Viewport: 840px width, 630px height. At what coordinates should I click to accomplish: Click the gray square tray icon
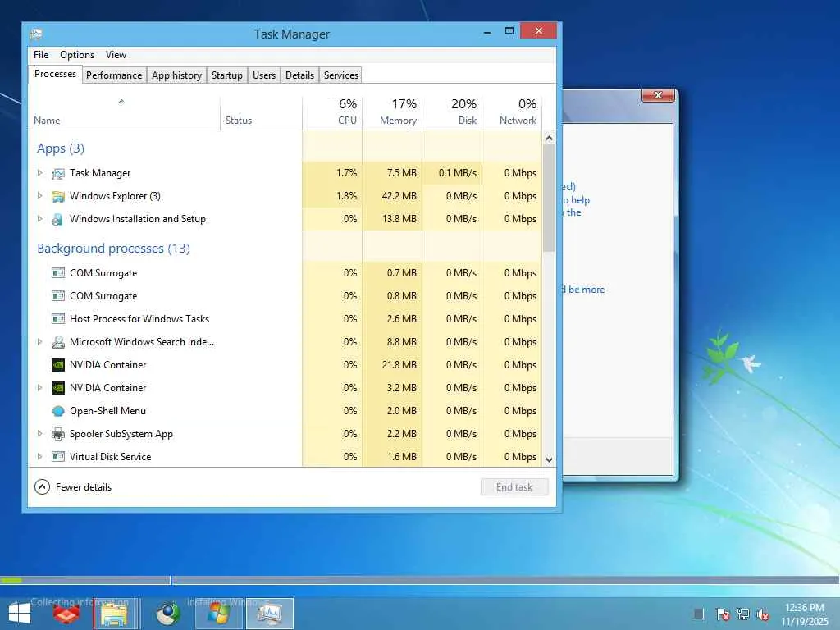point(699,614)
